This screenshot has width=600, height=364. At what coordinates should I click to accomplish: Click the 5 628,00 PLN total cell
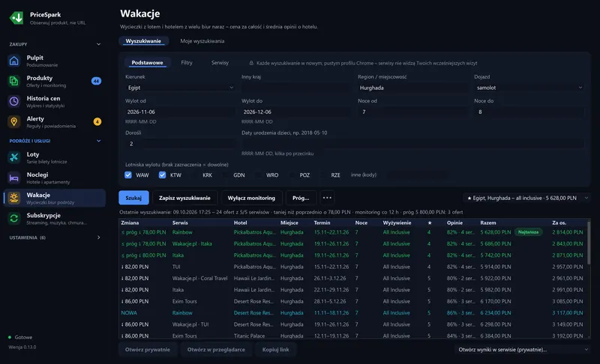coord(496,232)
